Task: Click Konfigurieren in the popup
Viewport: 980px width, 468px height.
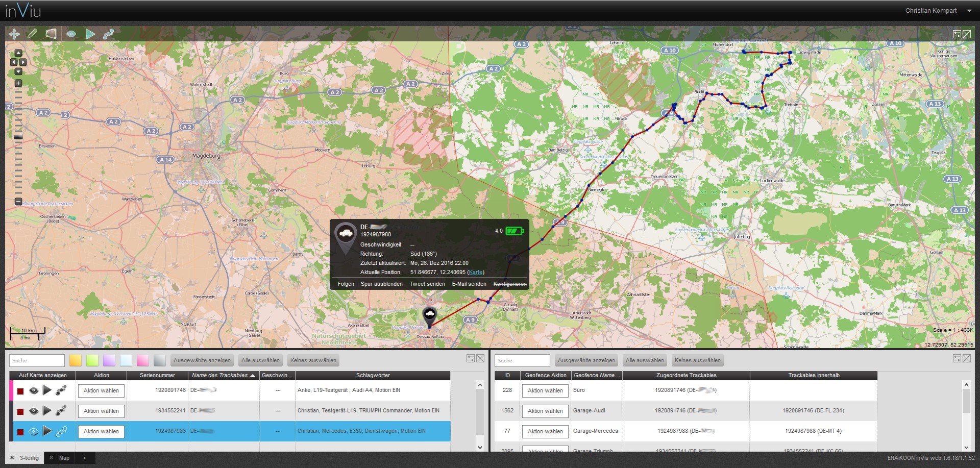Action: 510,284
